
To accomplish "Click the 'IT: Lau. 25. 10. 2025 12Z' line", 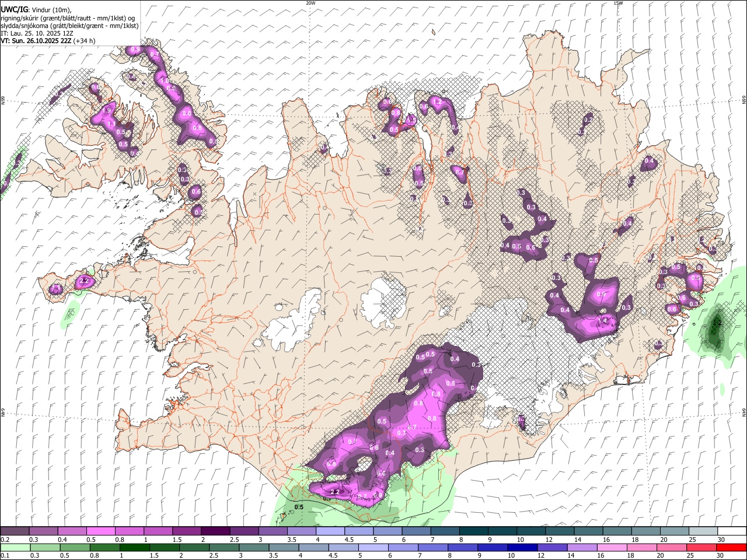I will coord(37,33).
